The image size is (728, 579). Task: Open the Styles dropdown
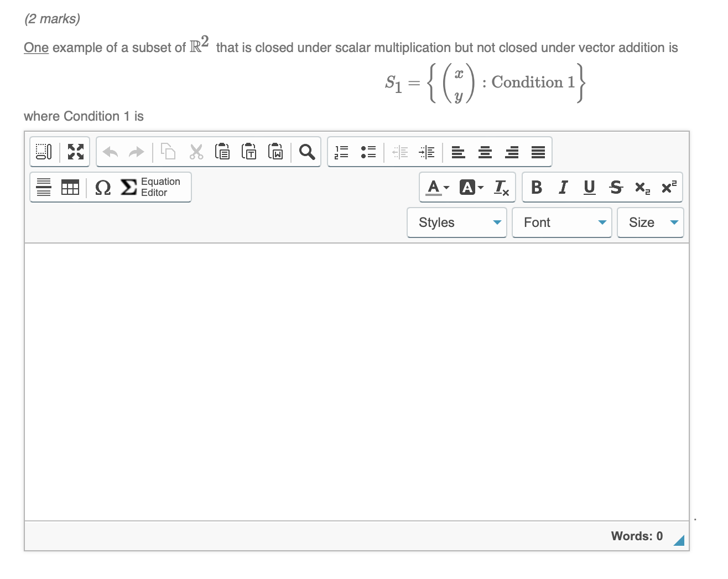pyautogui.click(x=457, y=223)
